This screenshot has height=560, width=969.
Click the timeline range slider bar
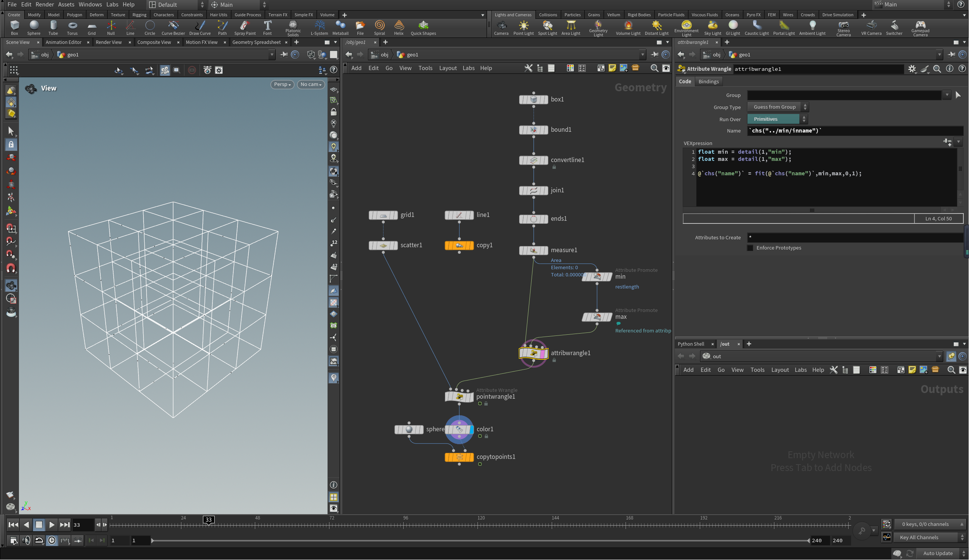coord(480,541)
